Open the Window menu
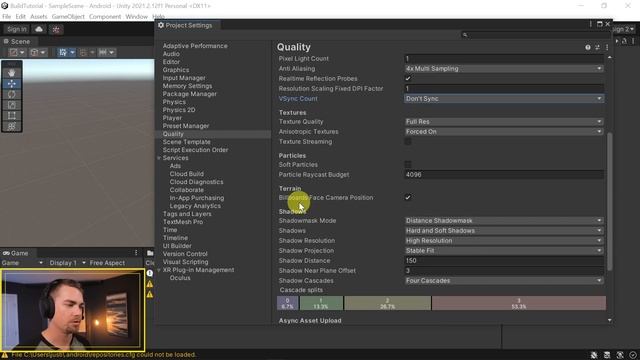Viewport: 640px width, 360px height. click(136, 17)
